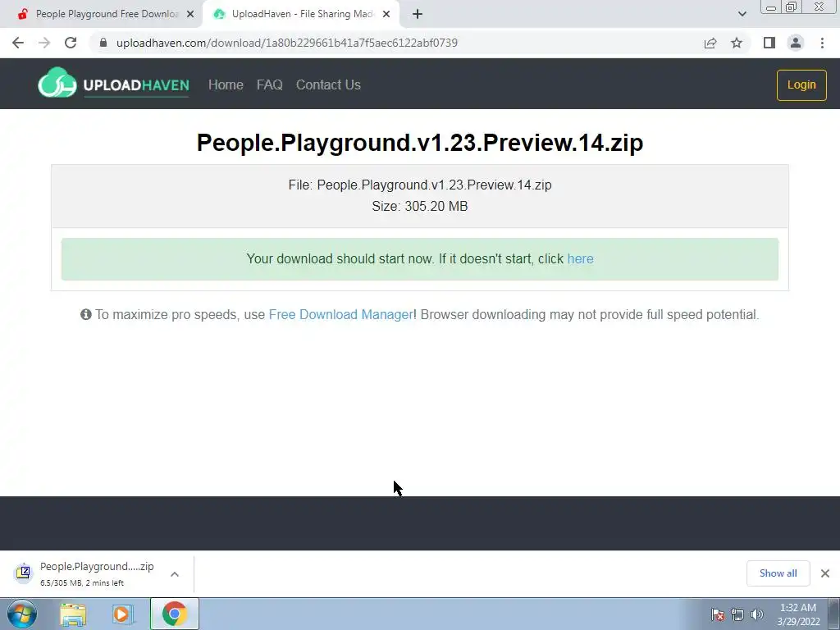Minimize the Chrome window
The width and height of the screenshot is (840, 630).
tap(771, 7)
